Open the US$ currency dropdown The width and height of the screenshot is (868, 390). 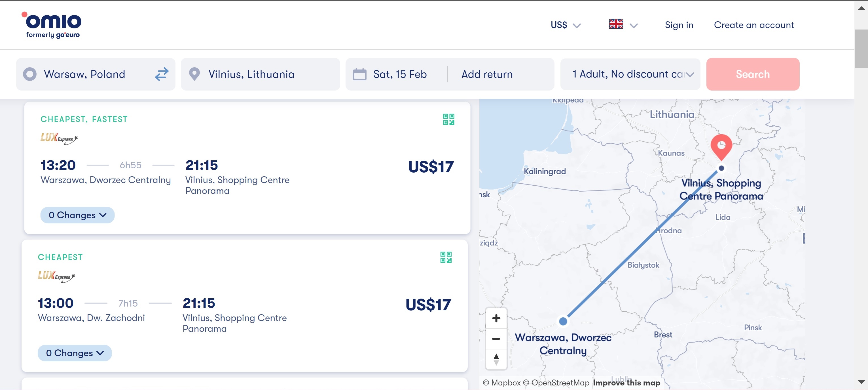pyautogui.click(x=566, y=25)
